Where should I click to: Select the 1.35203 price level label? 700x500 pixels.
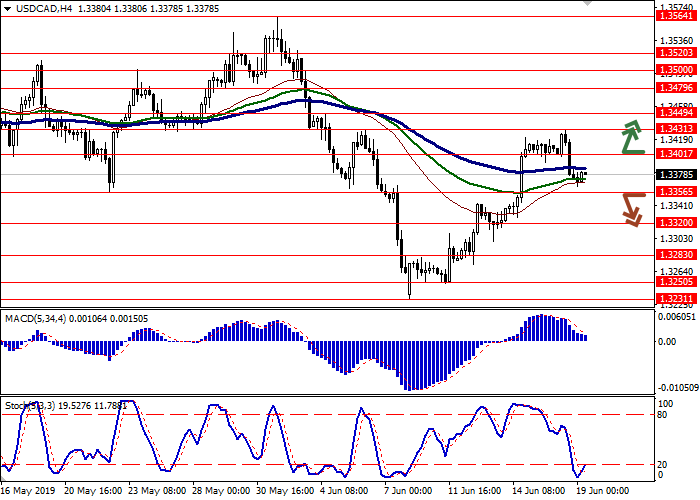pyautogui.click(x=671, y=53)
